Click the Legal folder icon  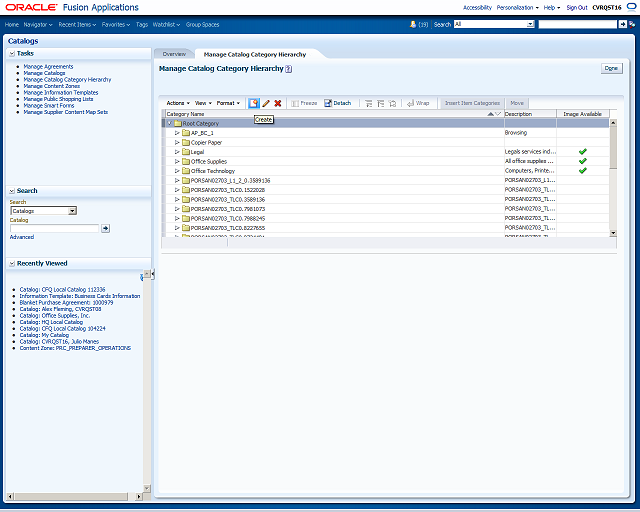[x=186, y=152]
